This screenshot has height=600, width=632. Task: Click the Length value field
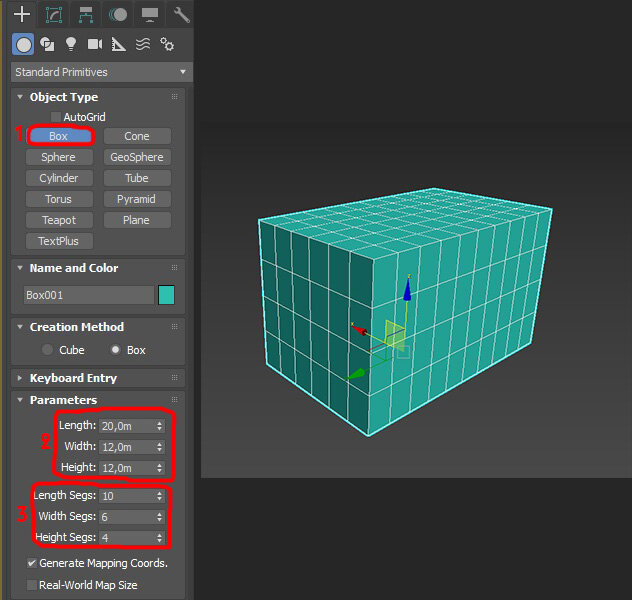click(127, 426)
